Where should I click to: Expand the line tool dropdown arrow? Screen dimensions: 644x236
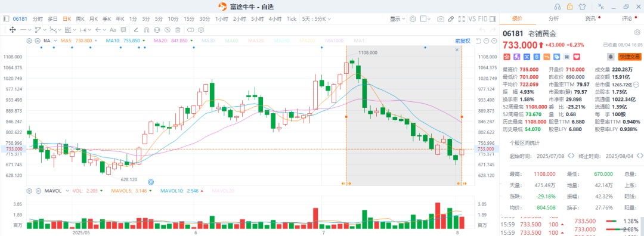30,30
